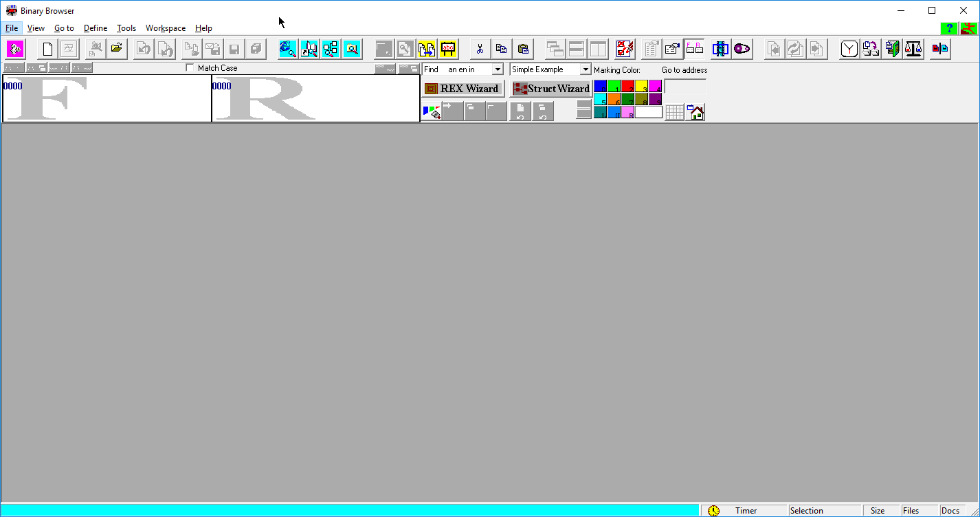The width and height of the screenshot is (980, 517).
Task: Enable the Match Case checkbox
Action: pyautogui.click(x=190, y=68)
